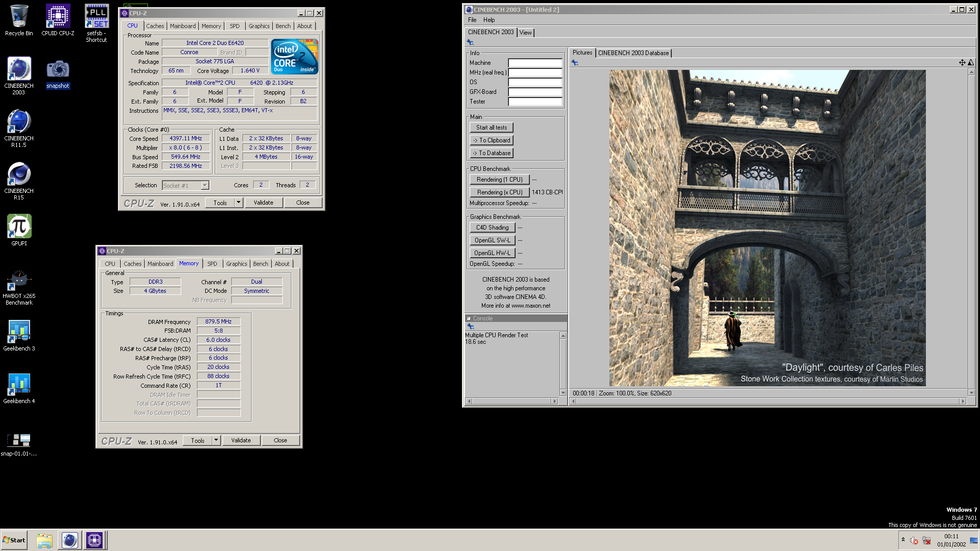Click Validate in top CPU-Z window

click(263, 203)
